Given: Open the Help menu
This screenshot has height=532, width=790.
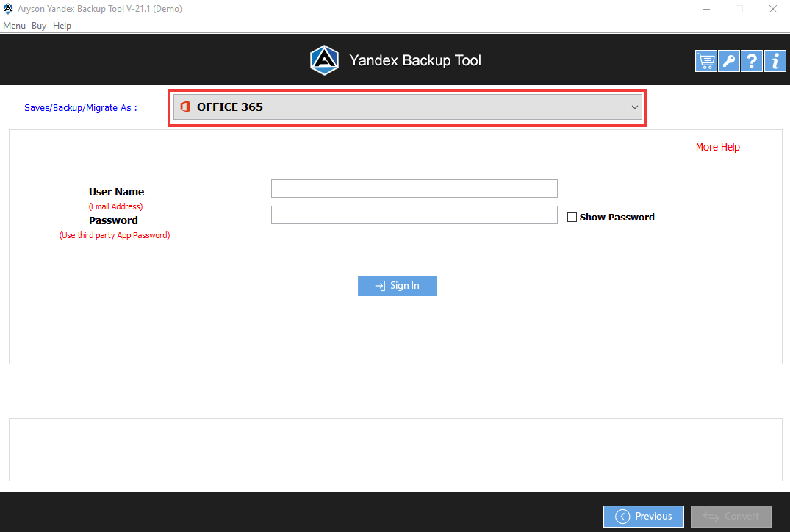Looking at the screenshot, I should [x=62, y=26].
